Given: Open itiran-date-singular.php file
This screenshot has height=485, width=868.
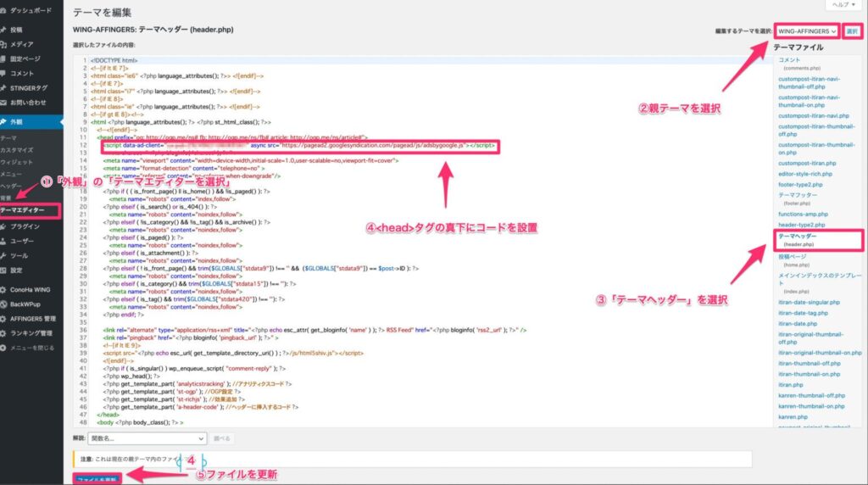Looking at the screenshot, I should 809,303.
